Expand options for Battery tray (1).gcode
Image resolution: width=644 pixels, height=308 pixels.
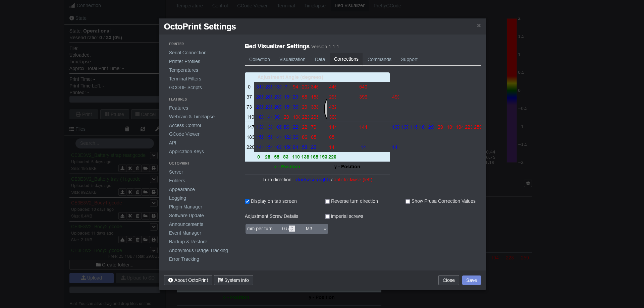tap(154, 179)
